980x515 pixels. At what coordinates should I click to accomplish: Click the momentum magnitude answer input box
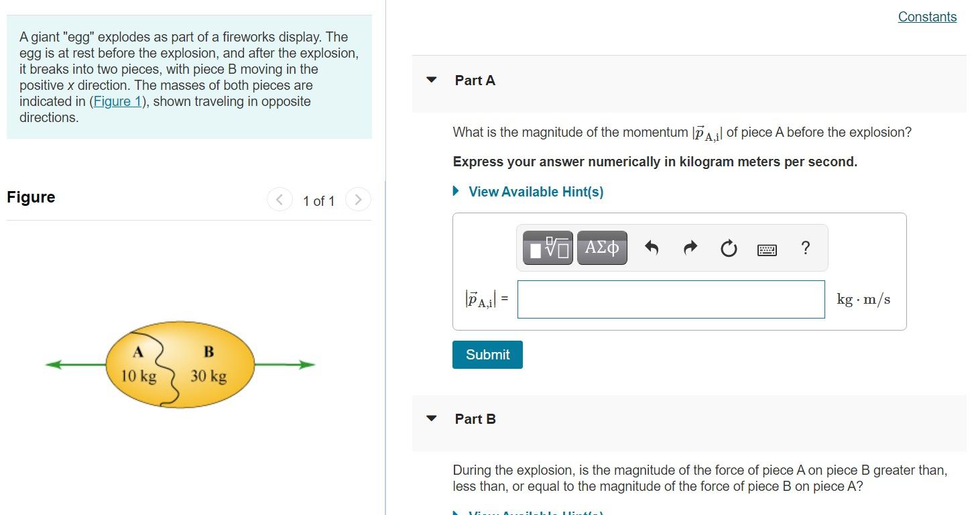tap(670, 299)
